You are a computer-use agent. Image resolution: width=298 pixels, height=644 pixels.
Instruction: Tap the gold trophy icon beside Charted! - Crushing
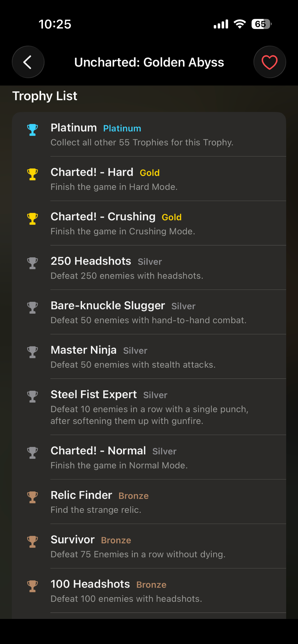tap(32, 219)
